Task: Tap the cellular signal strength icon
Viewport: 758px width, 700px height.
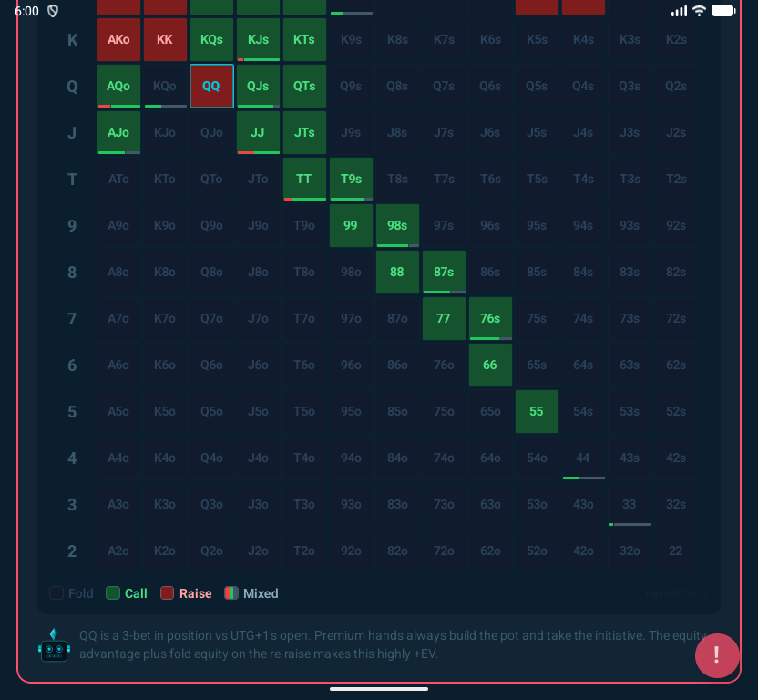Action: [x=679, y=11]
